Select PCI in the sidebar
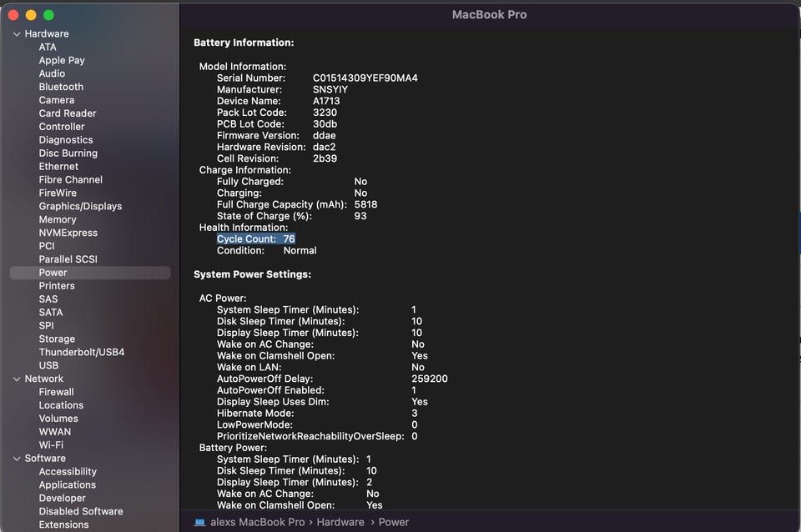 pos(47,246)
